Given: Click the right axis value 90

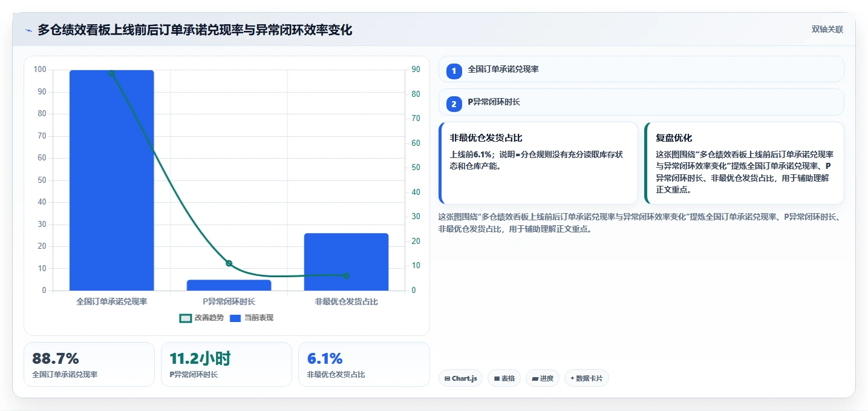Looking at the screenshot, I should click(416, 70).
